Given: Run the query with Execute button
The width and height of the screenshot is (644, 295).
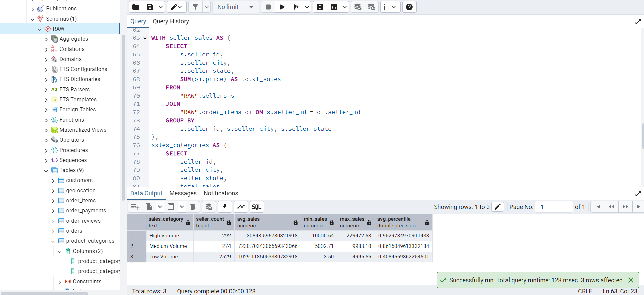Looking at the screenshot, I should pyautogui.click(x=282, y=7).
